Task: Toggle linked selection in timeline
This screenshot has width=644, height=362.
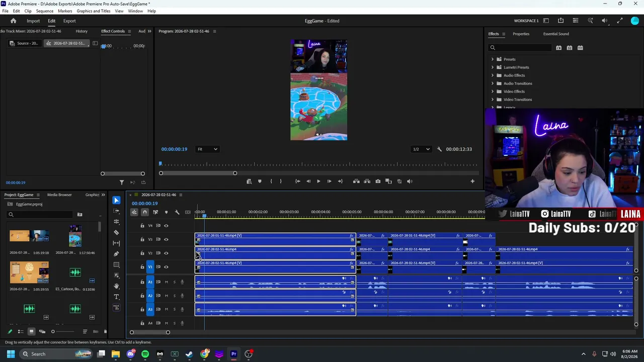Action: [155, 212]
